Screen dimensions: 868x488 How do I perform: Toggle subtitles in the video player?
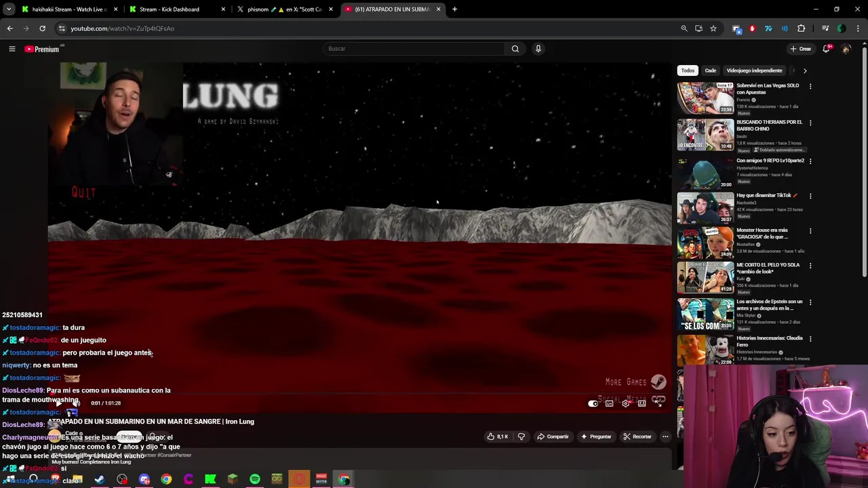(609, 403)
